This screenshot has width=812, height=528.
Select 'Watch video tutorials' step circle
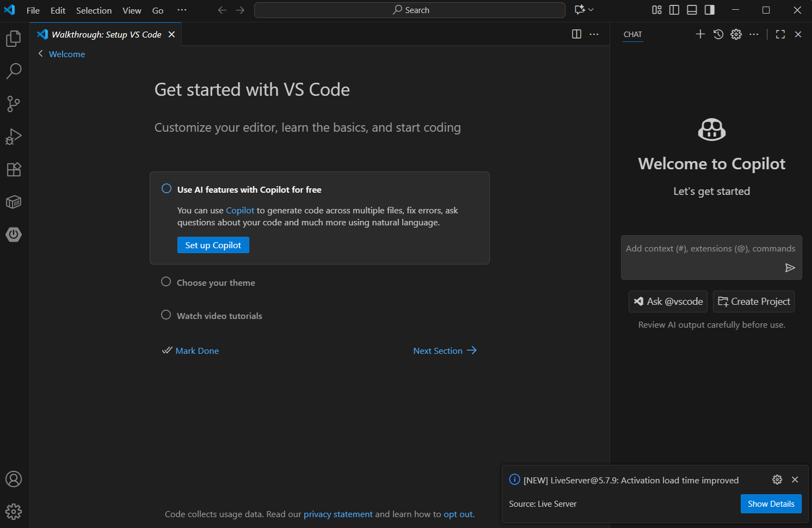pos(166,315)
